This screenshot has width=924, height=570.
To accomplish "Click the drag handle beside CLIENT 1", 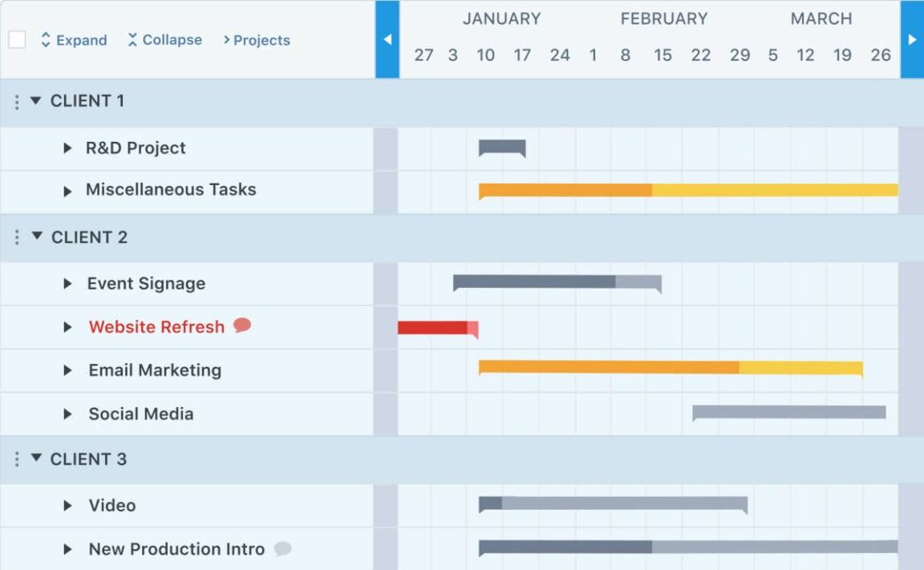I will click(x=17, y=100).
